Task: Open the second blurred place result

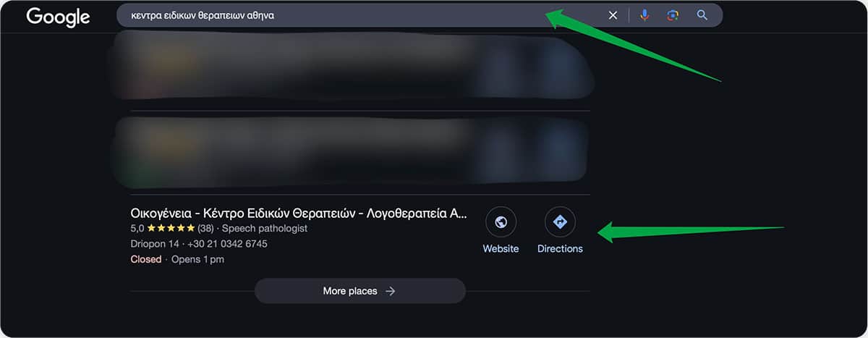Action: click(347, 152)
